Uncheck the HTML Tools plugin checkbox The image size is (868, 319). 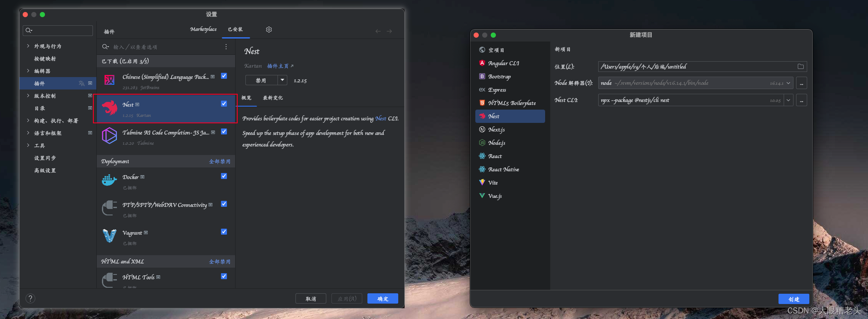(224, 276)
